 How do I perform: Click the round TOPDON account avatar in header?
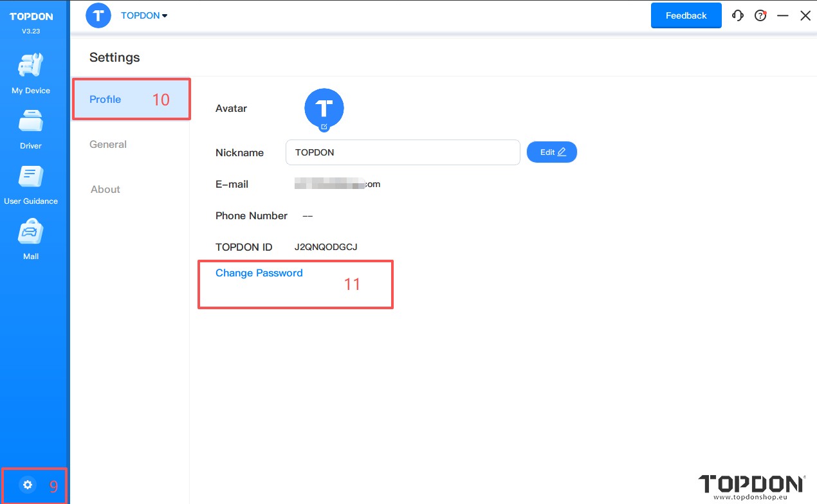tap(98, 15)
